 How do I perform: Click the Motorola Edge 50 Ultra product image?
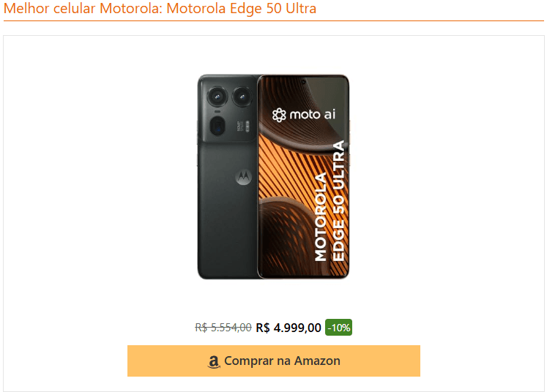tap(274, 177)
